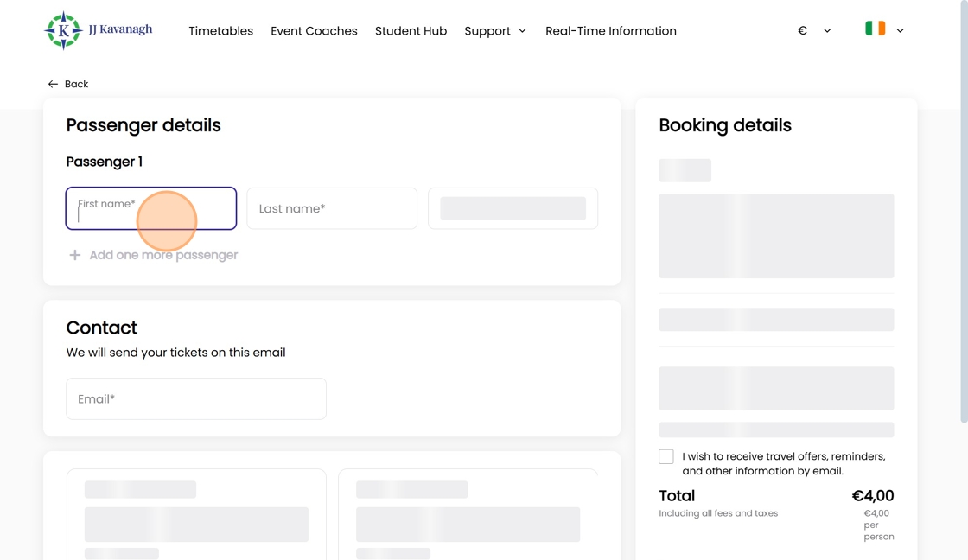Open the language selector chevron
Viewport: 968px width, 560px height.
pyautogui.click(x=900, y=30)
